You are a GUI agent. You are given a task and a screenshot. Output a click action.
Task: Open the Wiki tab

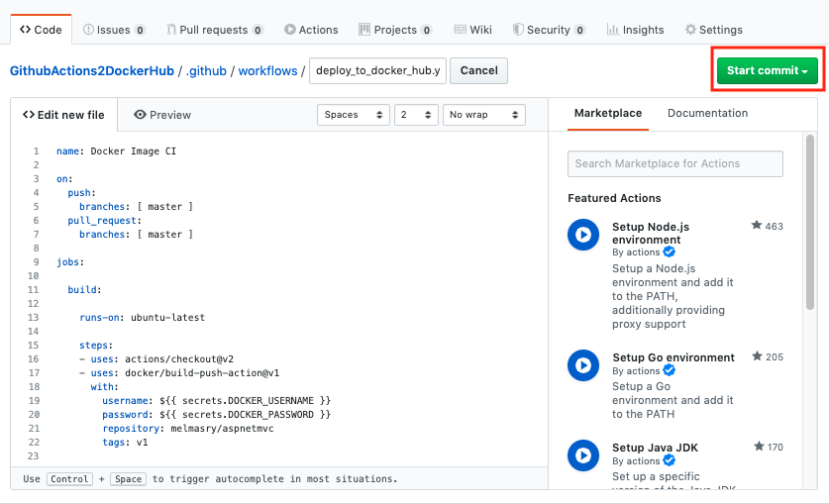pyautogui.click(x=473, y=30)
